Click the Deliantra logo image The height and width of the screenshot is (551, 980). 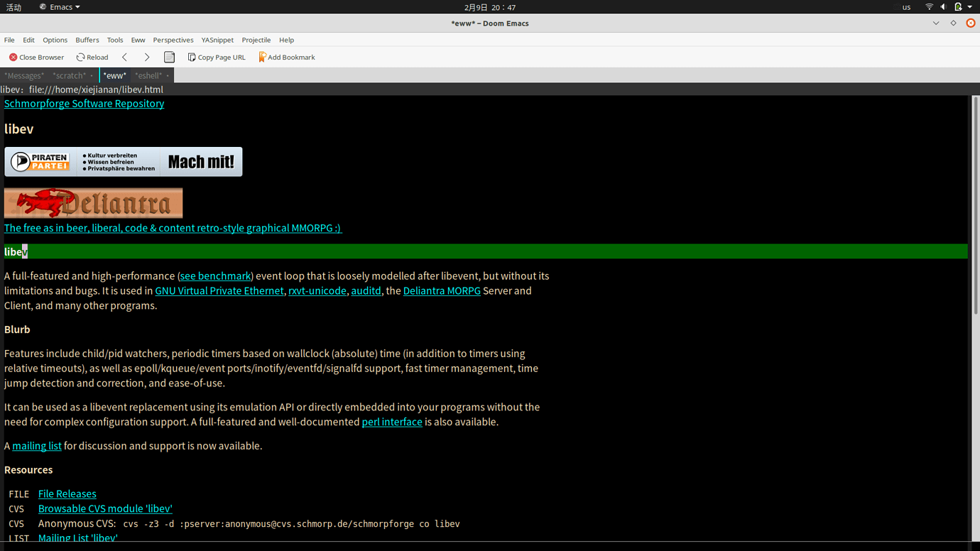[x=94, y=203]
